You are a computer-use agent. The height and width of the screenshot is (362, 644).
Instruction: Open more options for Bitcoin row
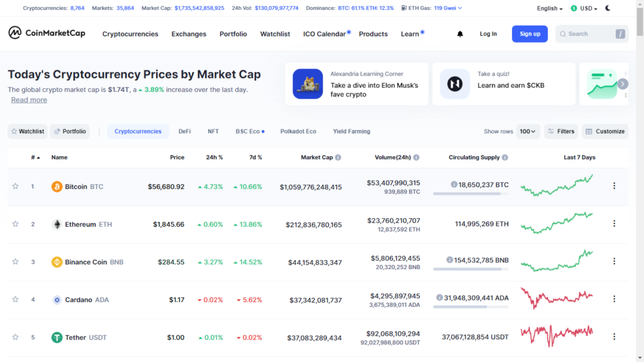click(x=614, y=186)
